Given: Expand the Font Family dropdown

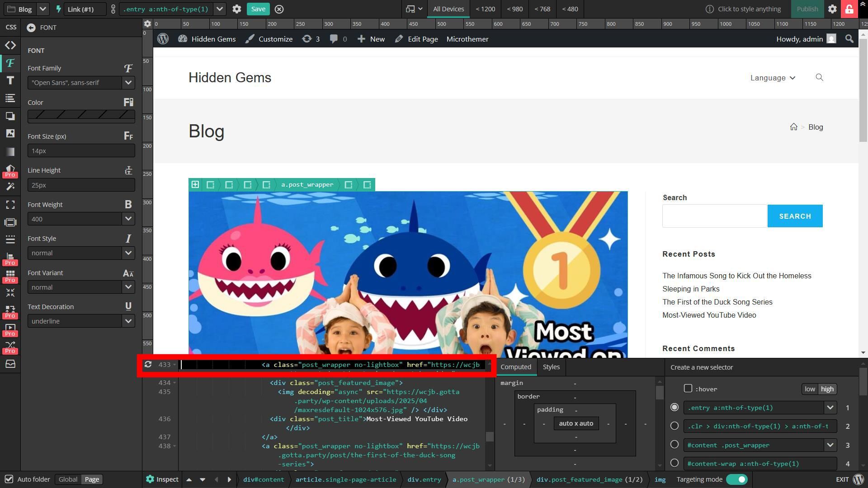Looking at the screenshot, I should [128, 83].
